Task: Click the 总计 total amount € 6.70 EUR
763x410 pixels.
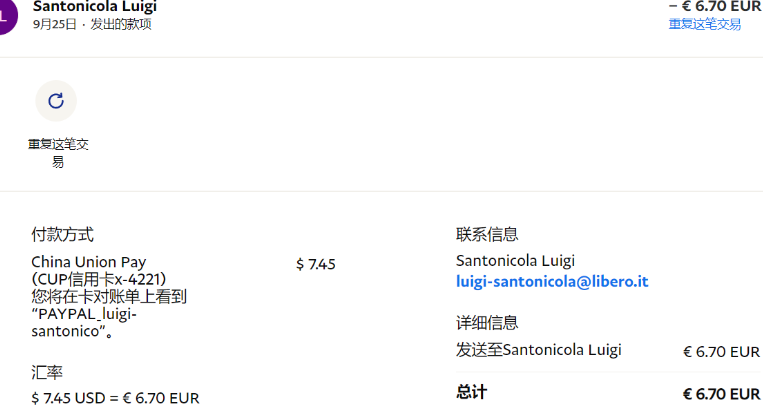Action: pyautogui.click(x=721, y=393)
